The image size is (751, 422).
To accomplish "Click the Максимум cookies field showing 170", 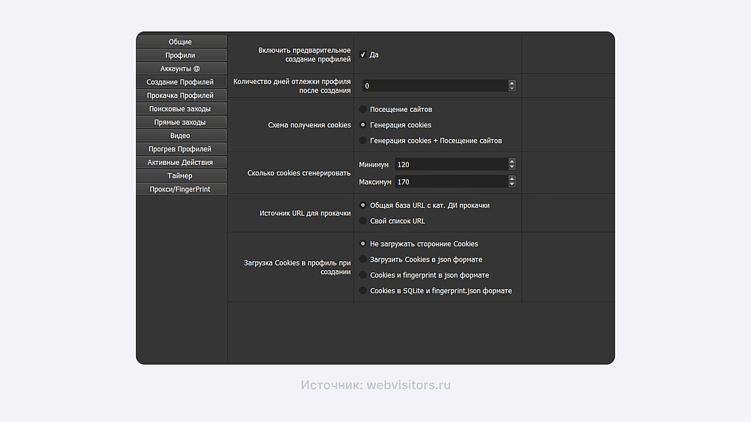I will click(x=451, y=182).
